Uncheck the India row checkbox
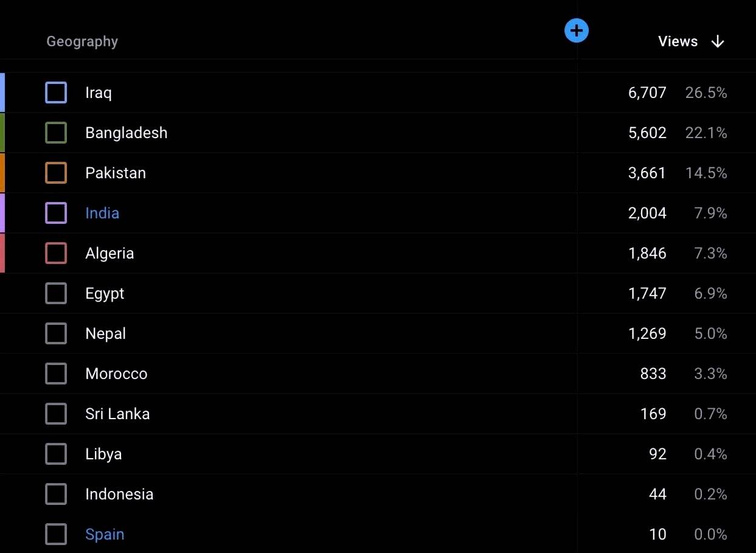This screenshot has width=756, height=553. (56, 213)
